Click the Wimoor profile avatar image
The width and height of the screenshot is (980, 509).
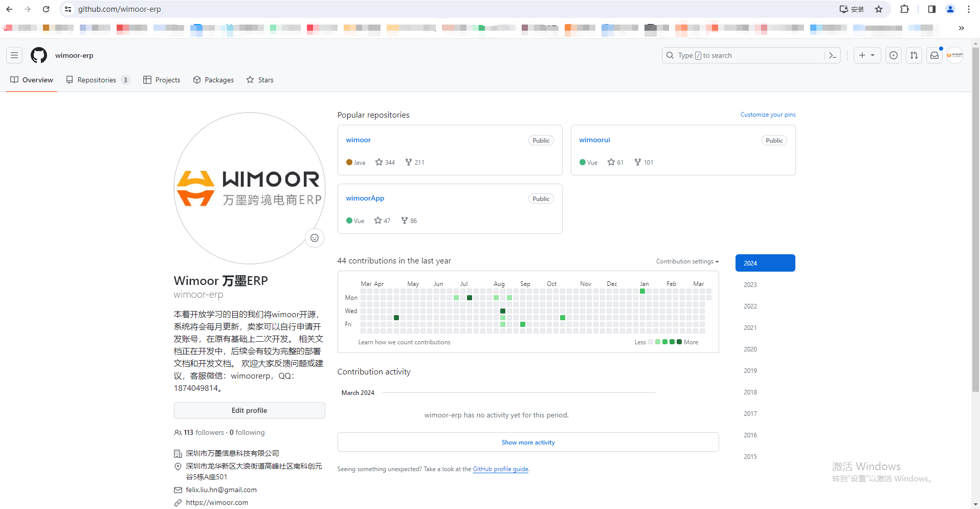coord(250,188)
